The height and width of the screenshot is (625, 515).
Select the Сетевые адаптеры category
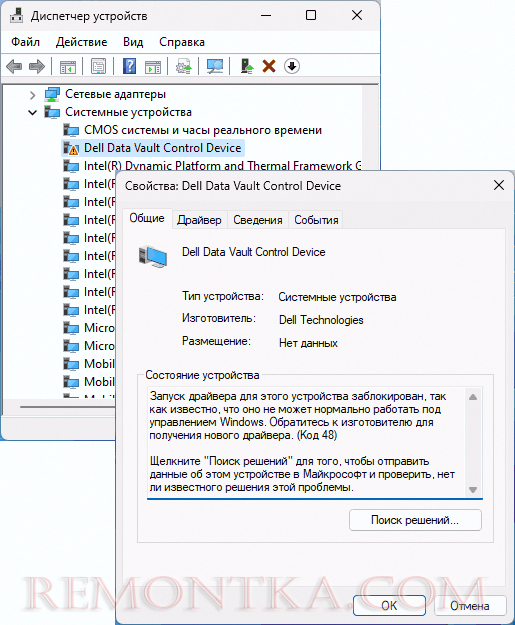(x=116, y=94)
